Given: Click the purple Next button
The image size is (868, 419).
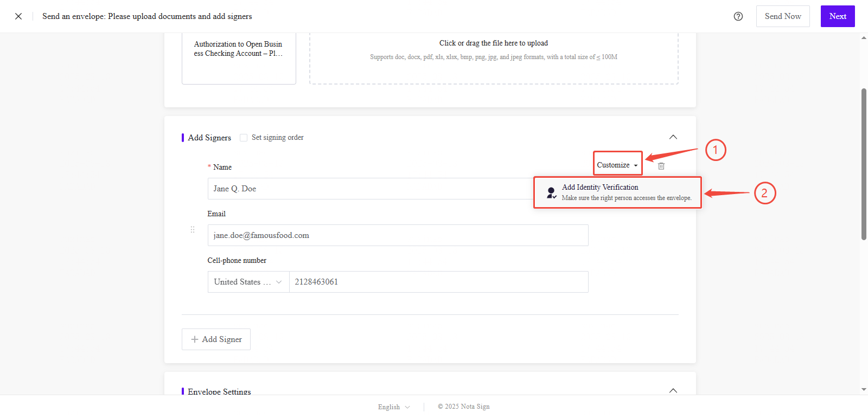Looking at the screenshot, I should [837, 16].
